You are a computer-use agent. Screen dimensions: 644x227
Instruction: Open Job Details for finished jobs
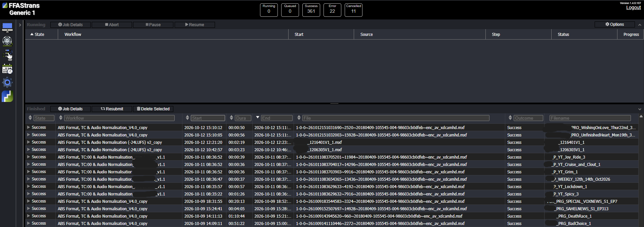tap(71, 109)
